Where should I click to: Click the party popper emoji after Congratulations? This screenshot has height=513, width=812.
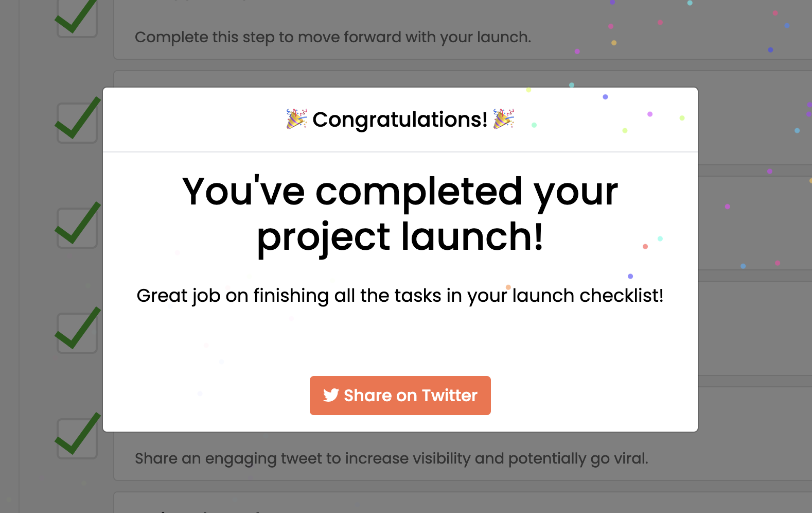[x=504, y=119]
